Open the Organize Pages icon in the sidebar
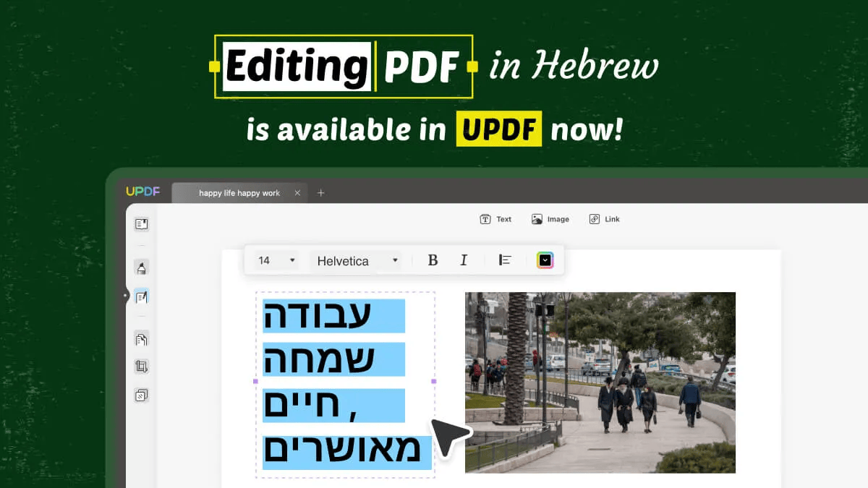 point(141,338)
